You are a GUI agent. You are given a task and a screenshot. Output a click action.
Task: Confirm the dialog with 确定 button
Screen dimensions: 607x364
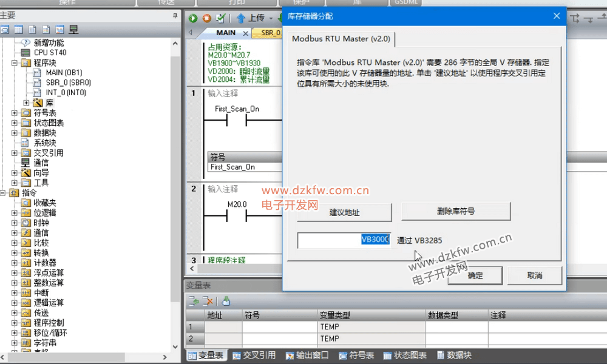click(x=475, y=275)
